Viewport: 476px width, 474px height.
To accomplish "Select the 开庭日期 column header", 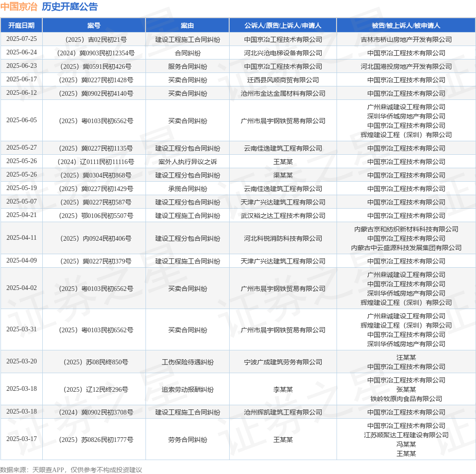I will coord(21,26).
